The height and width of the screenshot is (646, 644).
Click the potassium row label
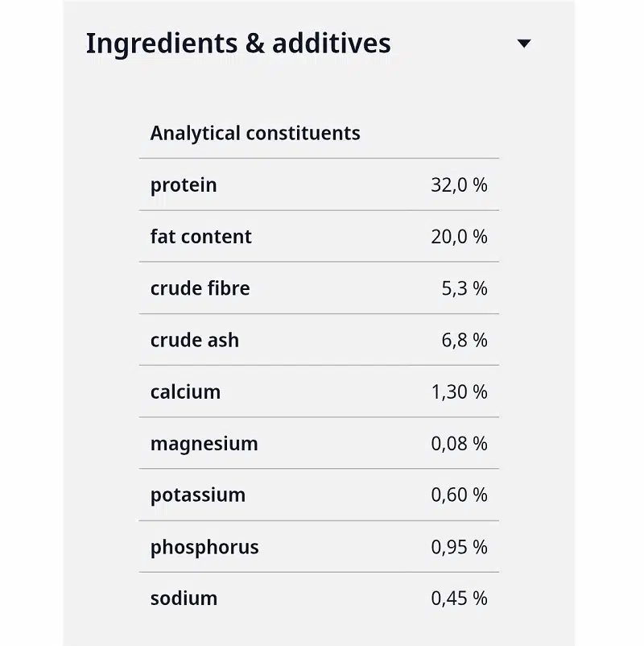[198, 495]
